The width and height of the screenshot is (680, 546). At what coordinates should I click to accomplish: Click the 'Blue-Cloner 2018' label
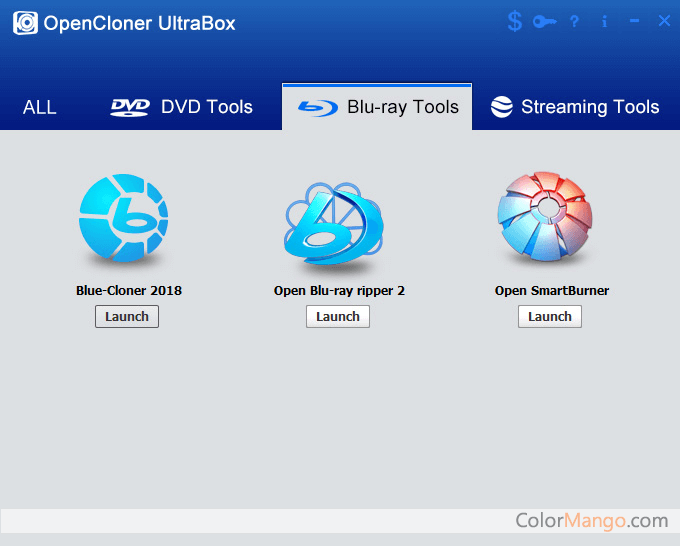click(129, 291)
